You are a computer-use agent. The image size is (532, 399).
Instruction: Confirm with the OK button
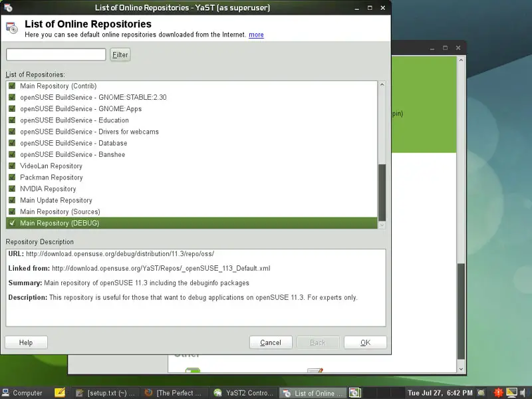(x=365, y=342)
